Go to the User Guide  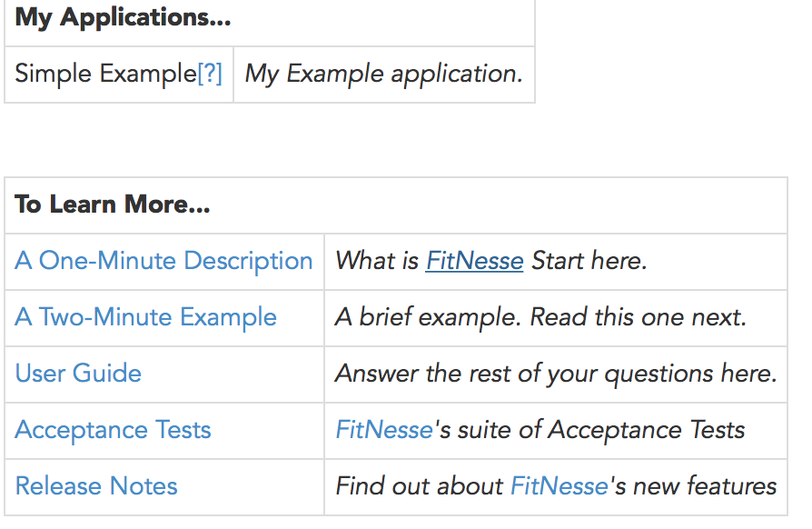[x=78, y=374]
